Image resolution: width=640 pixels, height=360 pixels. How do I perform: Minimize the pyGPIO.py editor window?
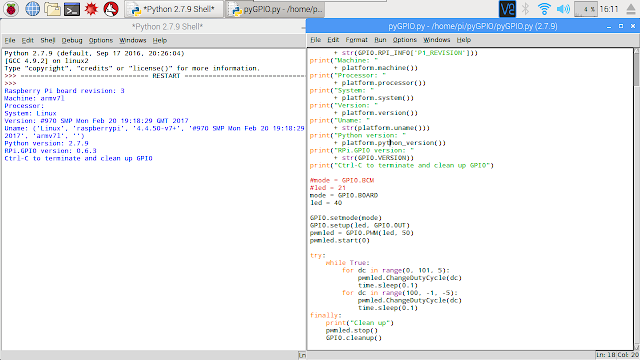coord(609,26)
